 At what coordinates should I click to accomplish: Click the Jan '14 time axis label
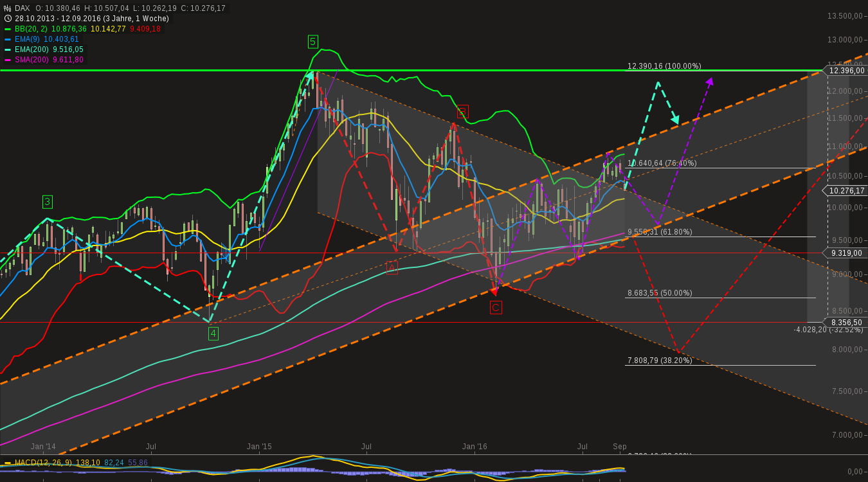43,447
